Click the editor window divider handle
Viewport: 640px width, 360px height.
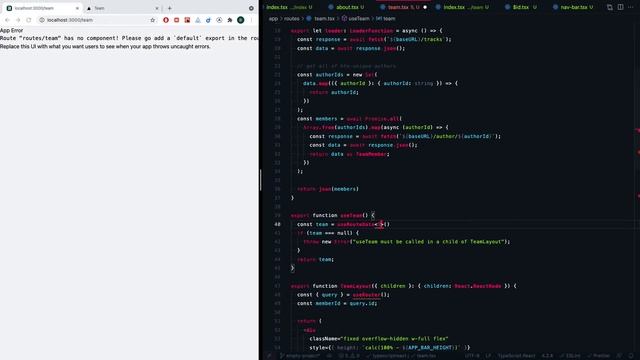pos(260,180)
